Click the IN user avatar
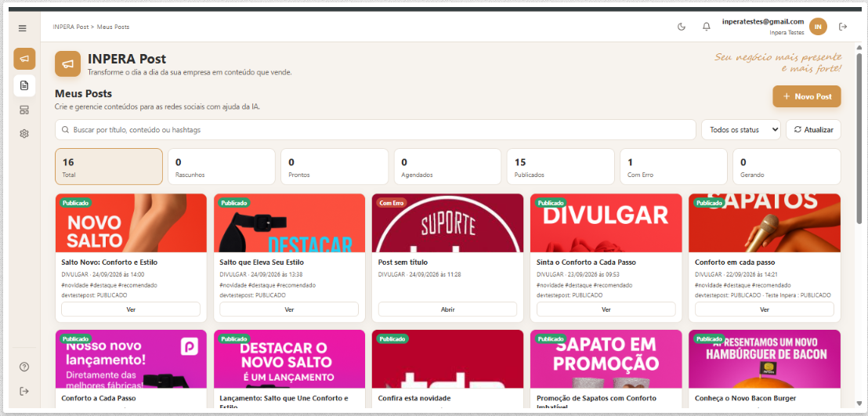This screenshot has height=416, width=868. coord(818,27)
